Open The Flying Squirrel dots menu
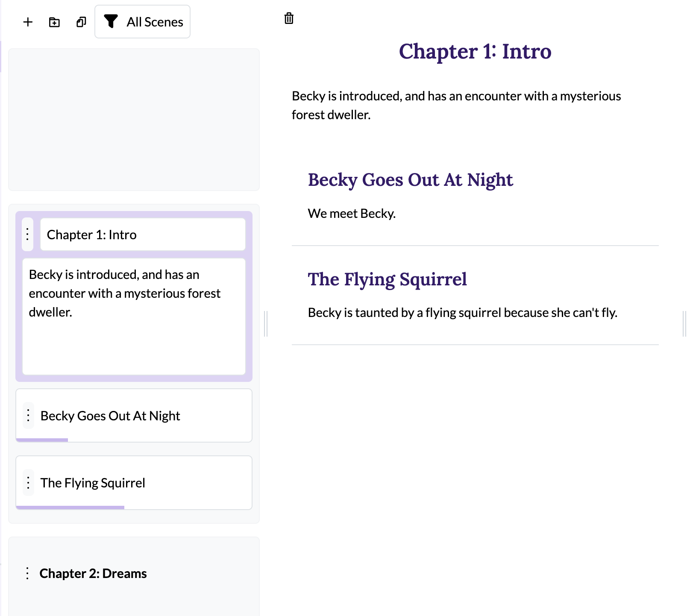 click(28, 483)
